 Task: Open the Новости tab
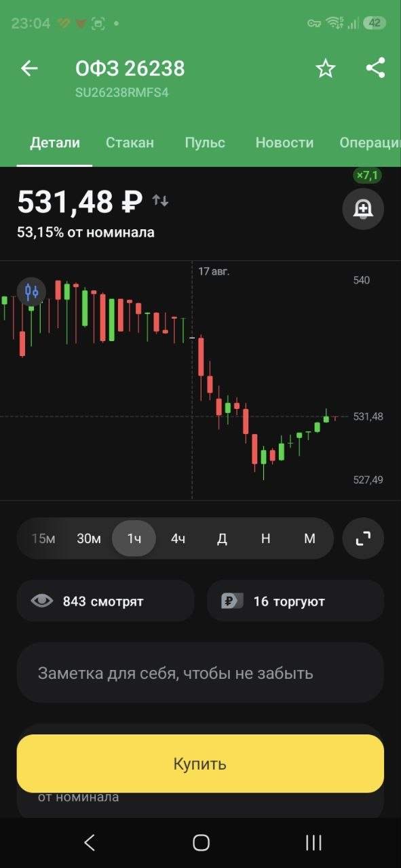[284, 142]
